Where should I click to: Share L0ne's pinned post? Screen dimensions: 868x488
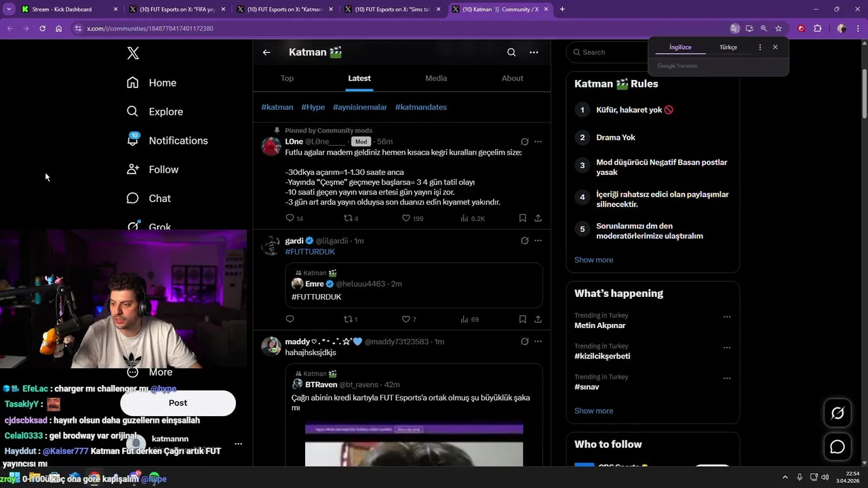point(538,218)
